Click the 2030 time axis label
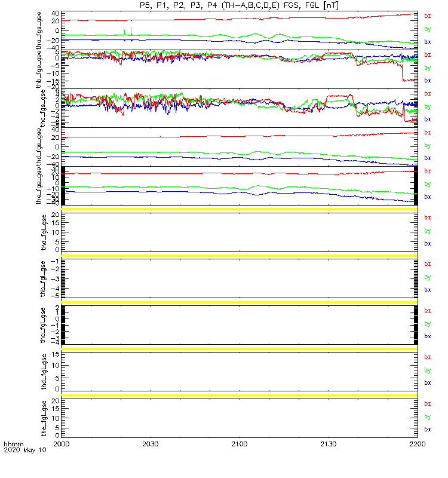 click(x=151, y=444)
